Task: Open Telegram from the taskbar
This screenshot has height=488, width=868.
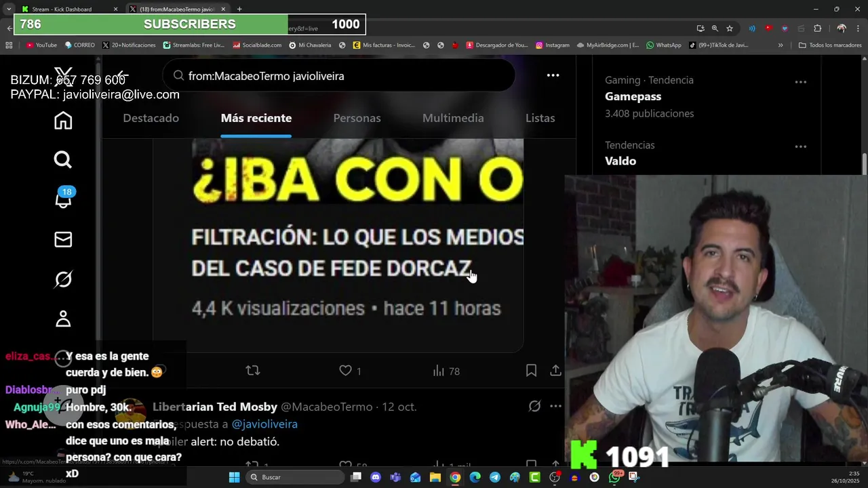Action: pos(495,477)
